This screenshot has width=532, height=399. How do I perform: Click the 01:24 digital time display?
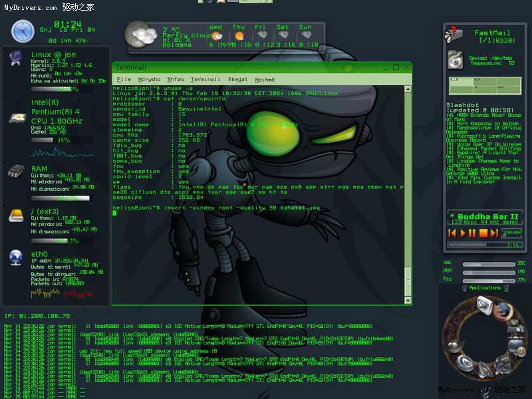[x=68, y=24]
